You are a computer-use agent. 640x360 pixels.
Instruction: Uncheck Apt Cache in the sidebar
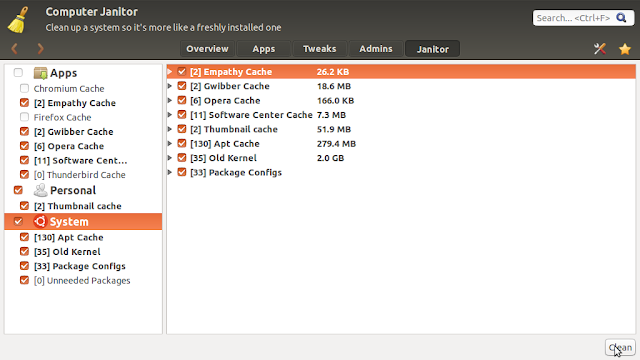tap(24, 237)
